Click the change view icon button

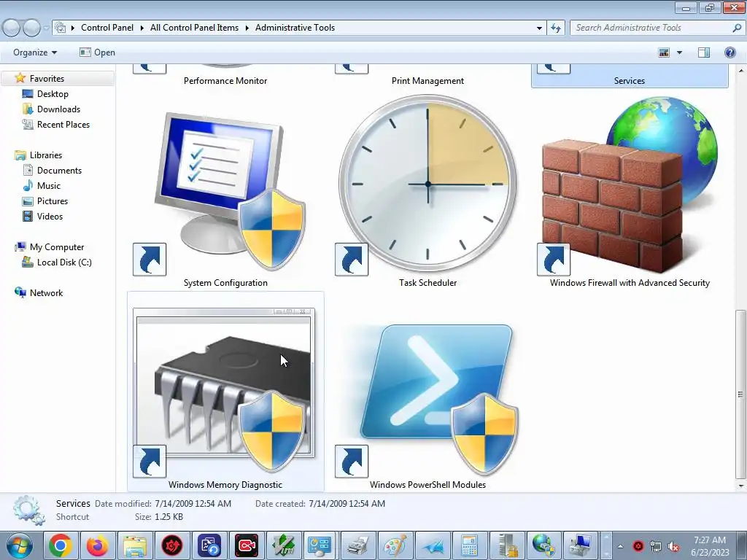(664, 52)
